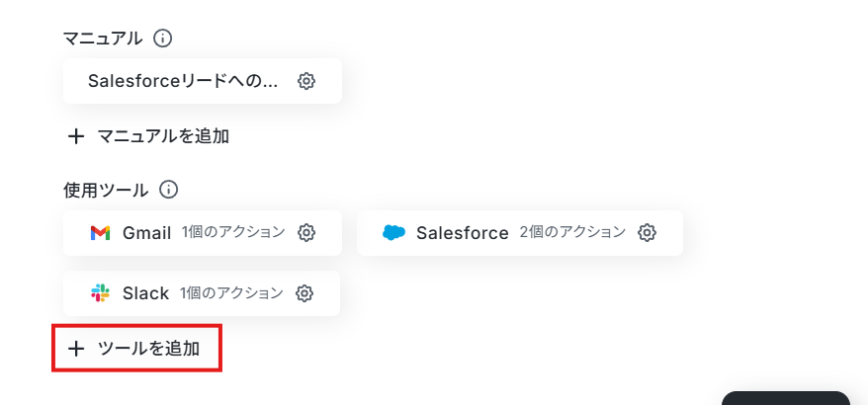View Salesforce's 2個のアクション text
Image resolution: width=868 pixels, height=405 pixels.
pos(572,232)
